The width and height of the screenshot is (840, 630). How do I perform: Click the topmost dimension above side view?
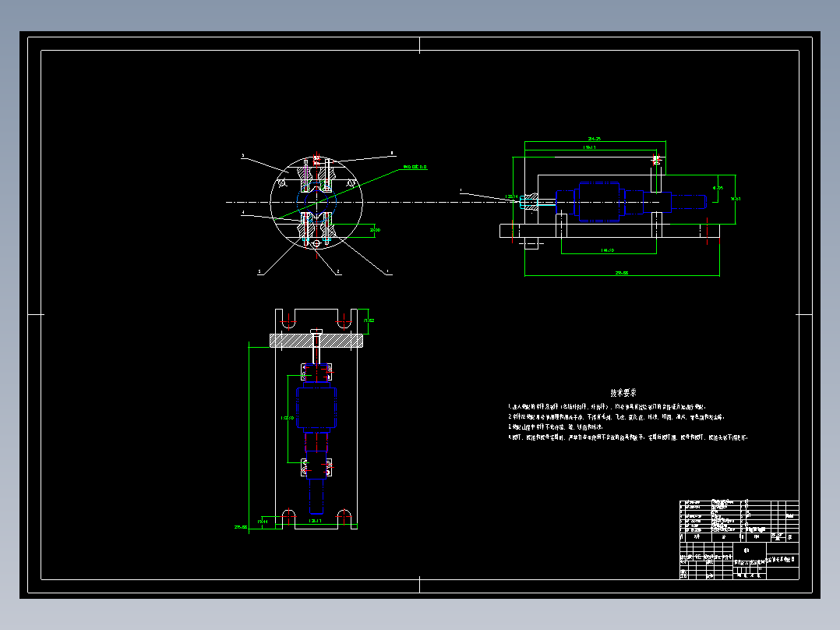click(x=595, y=139)
